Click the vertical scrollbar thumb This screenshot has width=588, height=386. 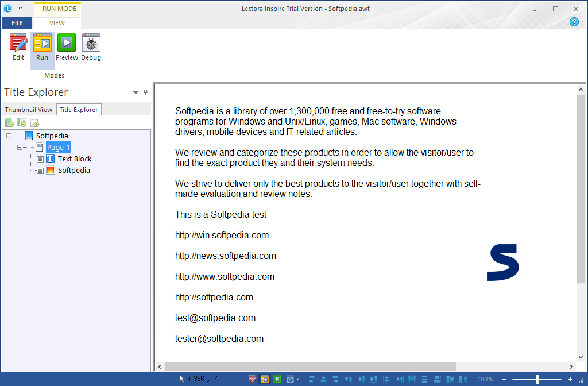(581, 188)
